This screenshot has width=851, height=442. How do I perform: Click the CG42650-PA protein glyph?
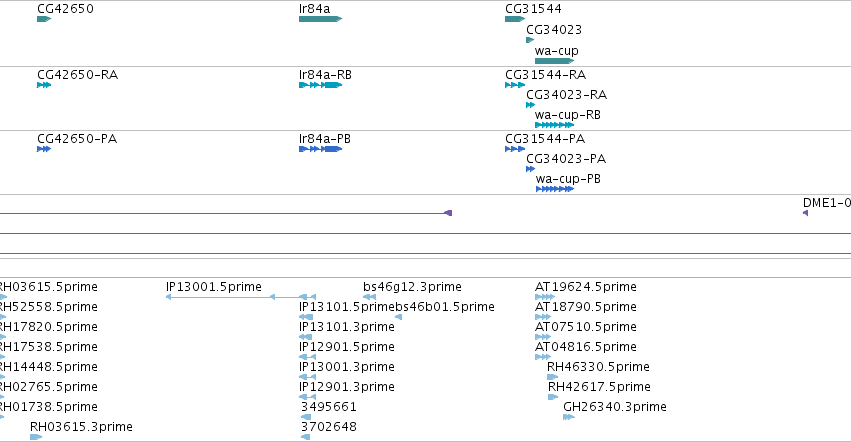[44, 149]
